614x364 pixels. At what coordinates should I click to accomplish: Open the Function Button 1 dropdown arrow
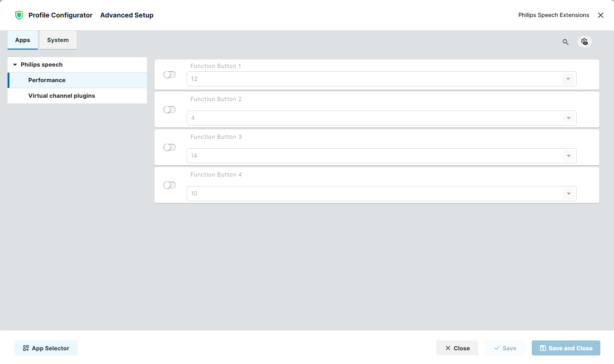click(568, 79)
